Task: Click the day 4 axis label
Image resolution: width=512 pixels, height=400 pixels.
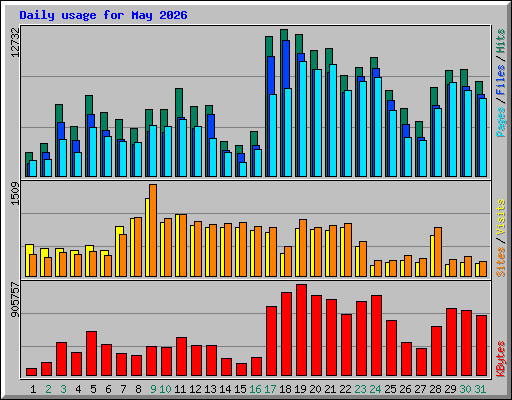Action: 78,389
